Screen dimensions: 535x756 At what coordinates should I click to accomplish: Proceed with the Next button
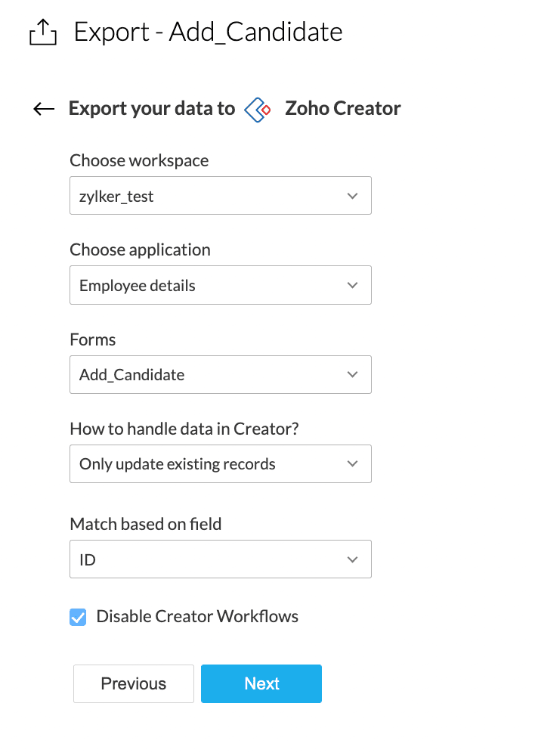pos(261,683)
